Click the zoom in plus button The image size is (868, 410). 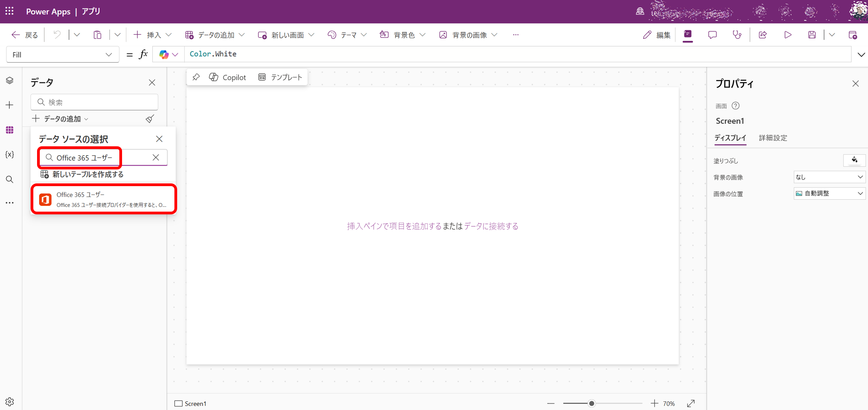pyautogui.click(x=654, y=404)
